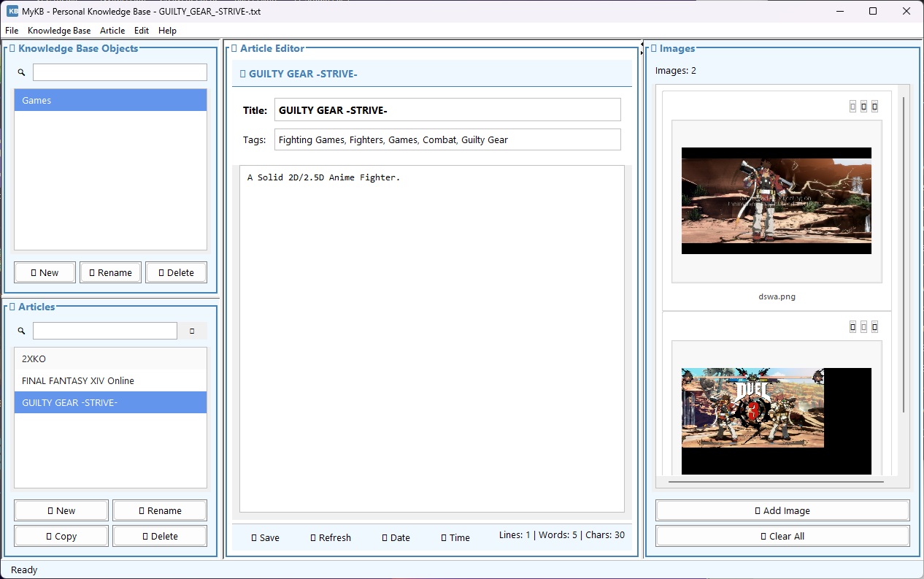Open the Edit menu
This screenshot has width=924, height=579.
pyautogui.click(x=142, y=31)
